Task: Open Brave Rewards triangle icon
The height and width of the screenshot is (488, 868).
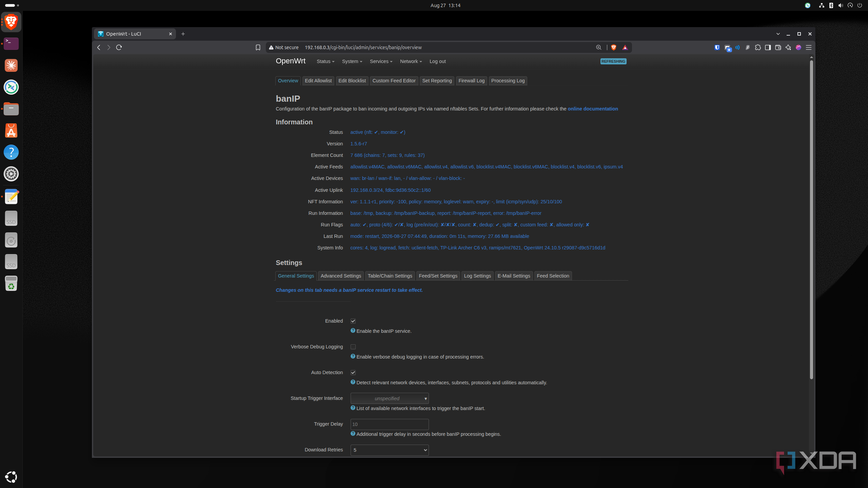Action: click(625, 47)
